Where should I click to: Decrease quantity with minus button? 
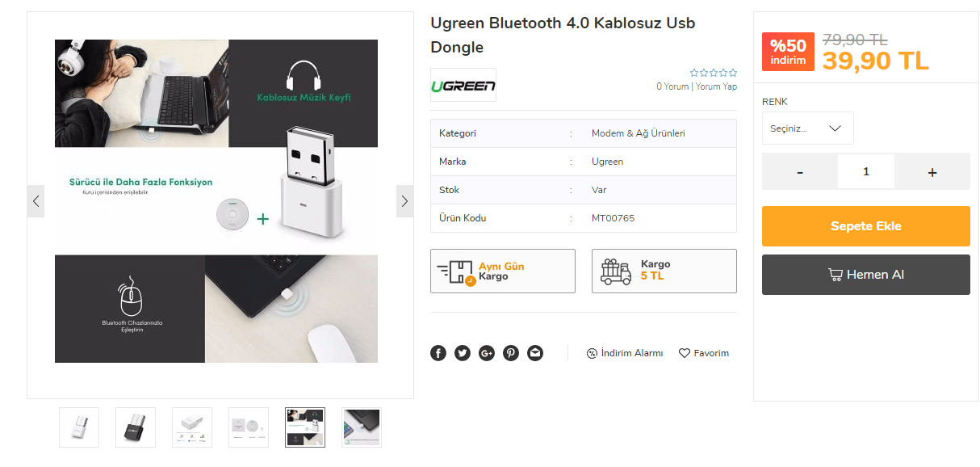800,172
